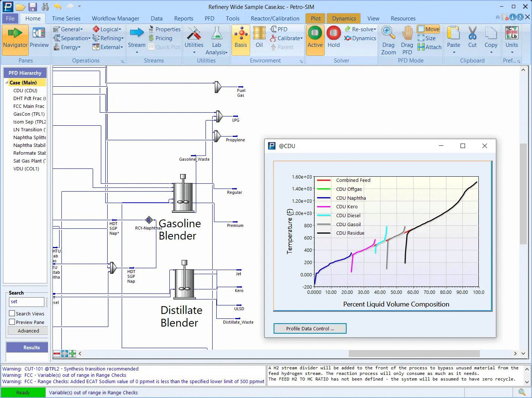Click the blue zoom-to-fit icon under the PFD
The width and height of the screenshot is (532, 398).
pos(64,353)
